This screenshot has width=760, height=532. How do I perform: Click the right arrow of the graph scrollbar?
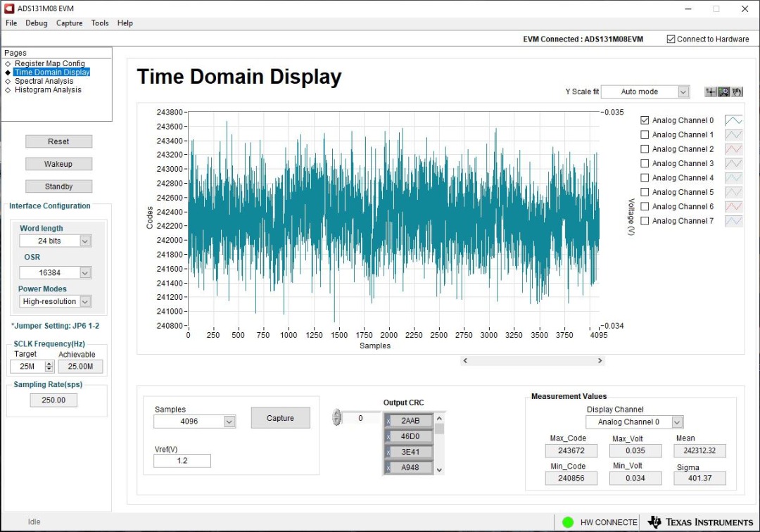[x=600, y=360]
